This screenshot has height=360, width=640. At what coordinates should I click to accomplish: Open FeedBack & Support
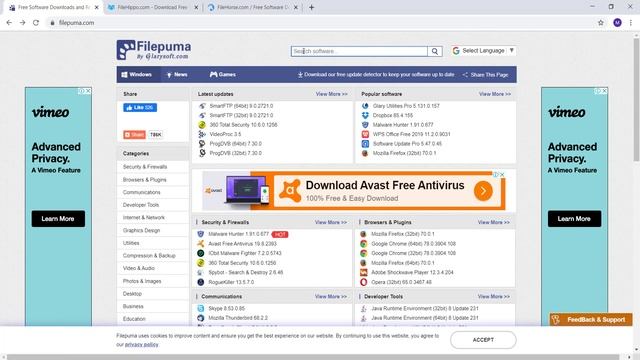[591, 320]
